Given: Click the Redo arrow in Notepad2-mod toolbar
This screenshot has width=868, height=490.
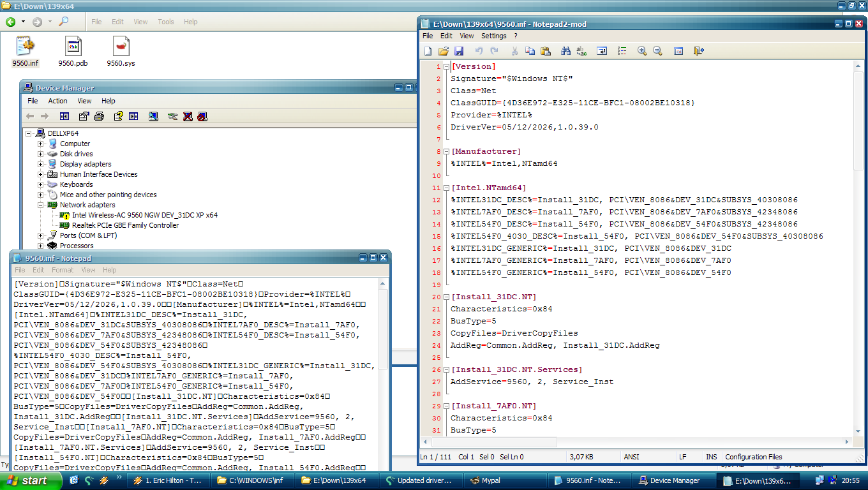Looking at the screenshot, I should pos(494,51).
